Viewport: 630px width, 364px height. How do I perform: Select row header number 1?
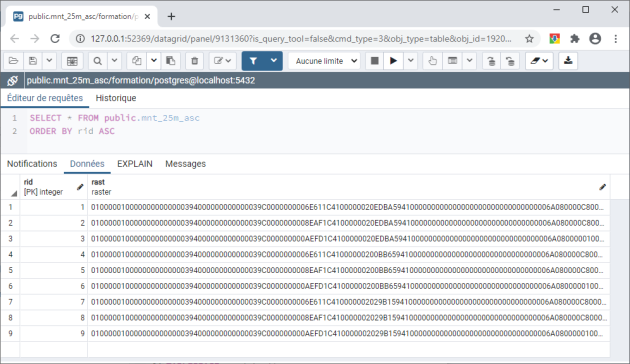10,207
